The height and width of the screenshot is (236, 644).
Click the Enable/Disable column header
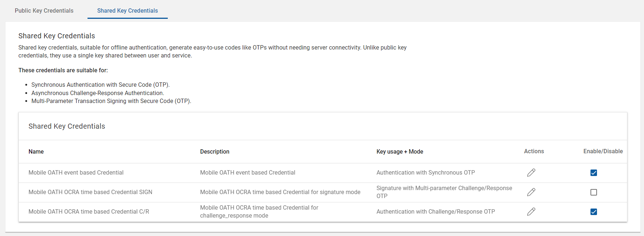(x=603, y=151)
